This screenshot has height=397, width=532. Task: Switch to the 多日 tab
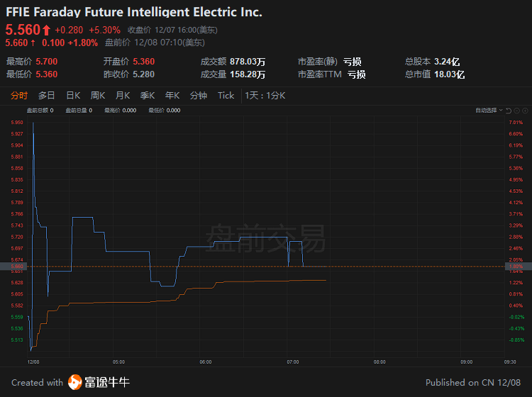pyautogui.click(x=47, y=96)
